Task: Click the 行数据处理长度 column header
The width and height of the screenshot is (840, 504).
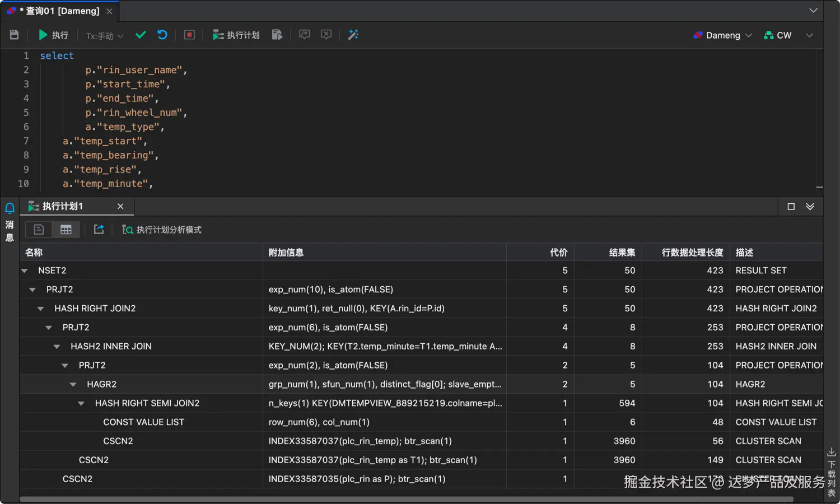Action: (685, 252)
